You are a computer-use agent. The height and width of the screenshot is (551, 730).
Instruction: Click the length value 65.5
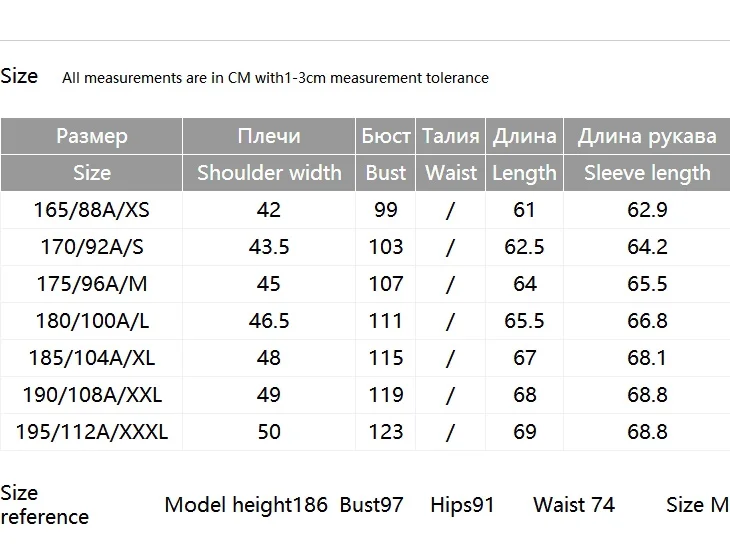click(x=524, y=321)
